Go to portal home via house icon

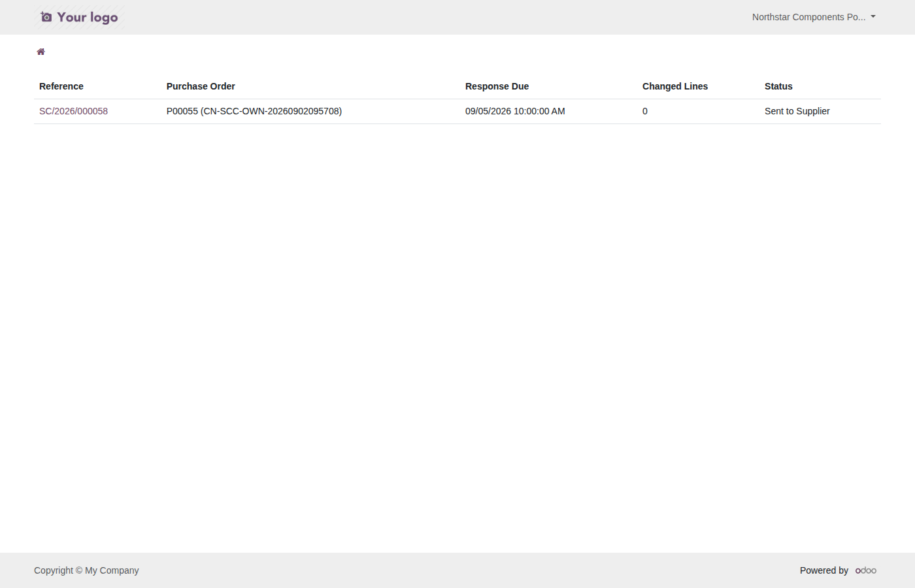[x=41, y=52]
